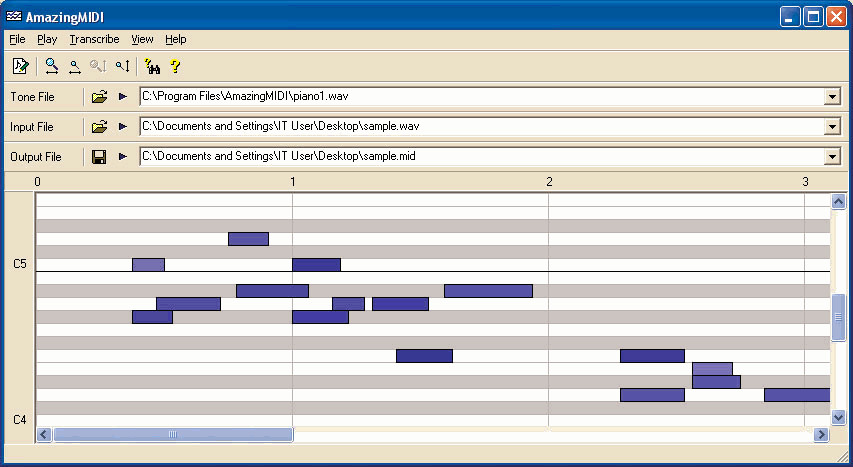Select the C5 note starting at marker 1
This screenshot has height=467, width=853.
pos(317,265)
